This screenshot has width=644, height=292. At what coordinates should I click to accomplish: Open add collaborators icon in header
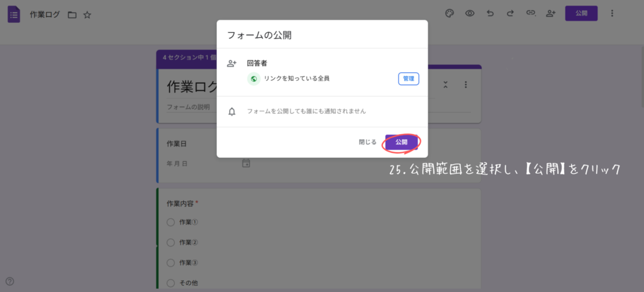[x=551, y=13]
